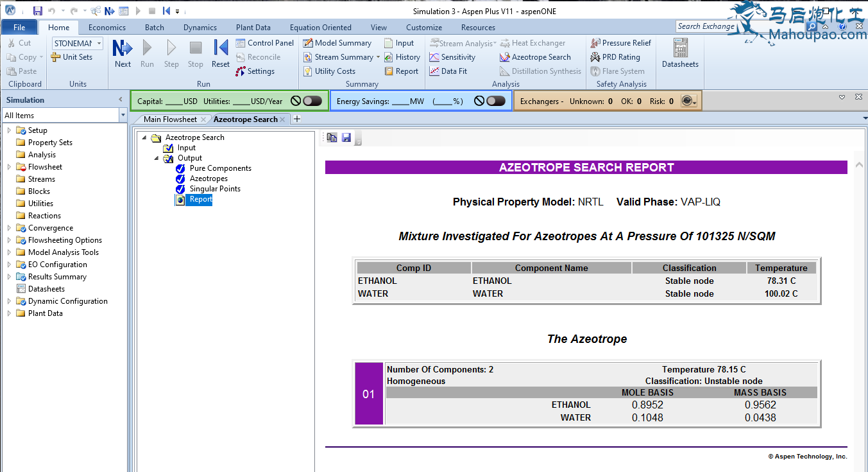Screen dimensions: 868x472
Task: Open the All Items filter dropdown
Action: pos(123,116)
